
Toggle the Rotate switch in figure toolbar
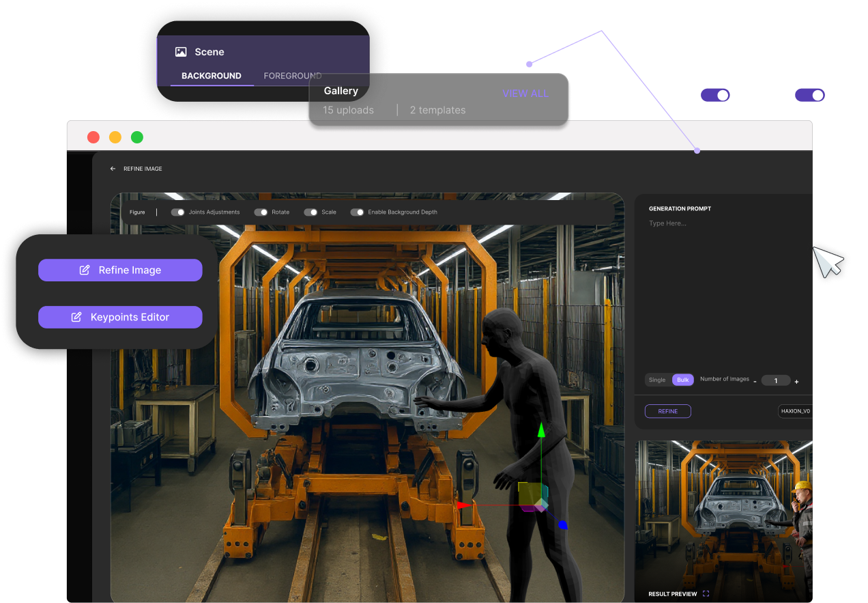[261, 212]
